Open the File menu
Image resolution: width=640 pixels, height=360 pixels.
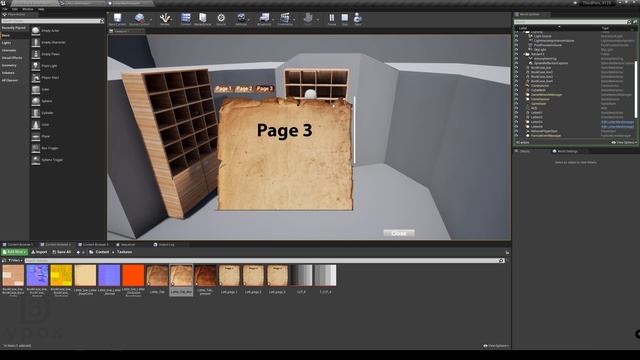4,9
